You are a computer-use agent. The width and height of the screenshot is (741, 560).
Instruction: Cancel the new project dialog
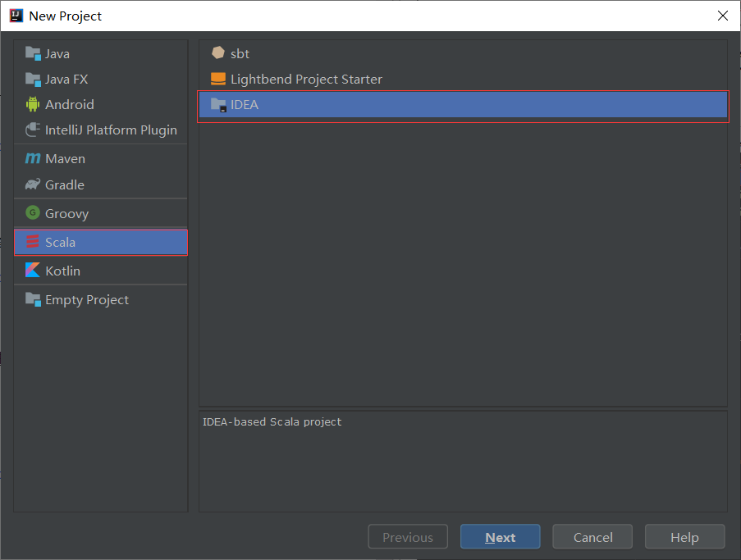pos(592,537)
